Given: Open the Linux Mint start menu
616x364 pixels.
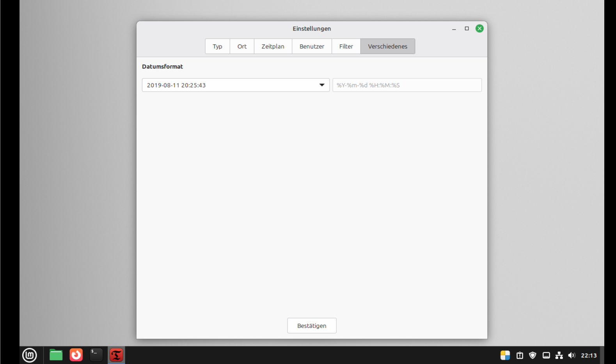Looking at the screenshot, I should tap(30, 355).
